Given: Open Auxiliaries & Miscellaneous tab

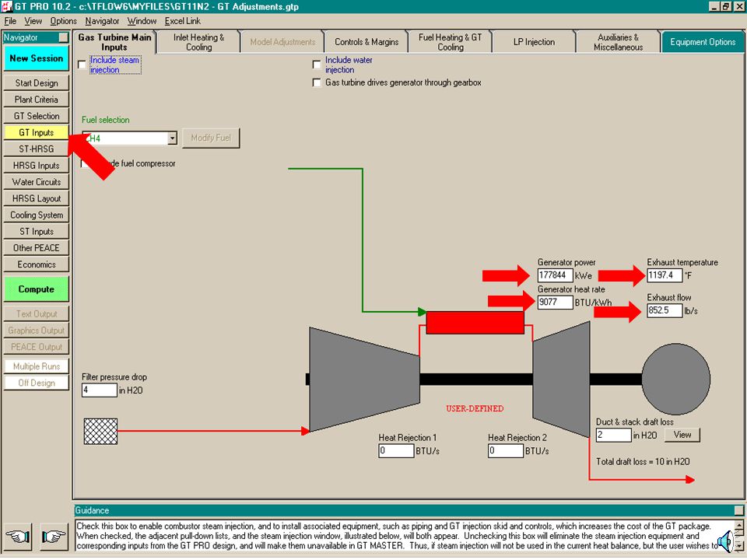Looking at the screenshot, I should pyautogui.click(x=618, y=42).
